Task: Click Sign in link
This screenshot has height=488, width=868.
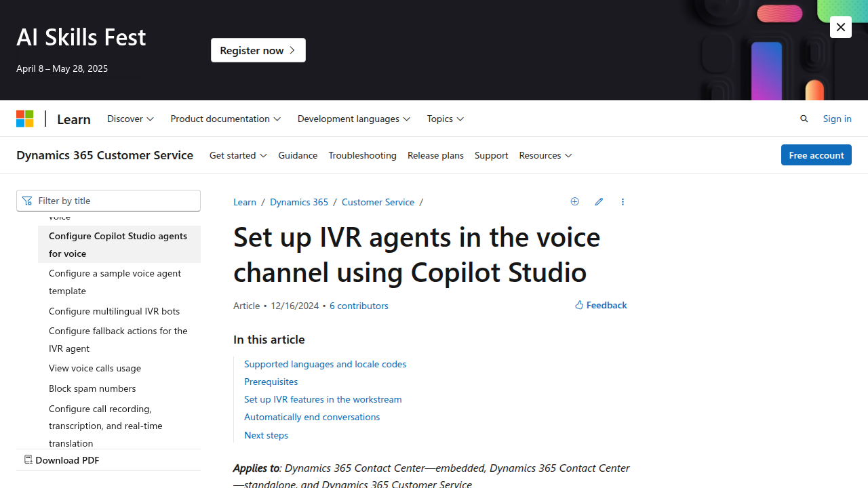Action: pyautogui.click(x=837, y=119)
